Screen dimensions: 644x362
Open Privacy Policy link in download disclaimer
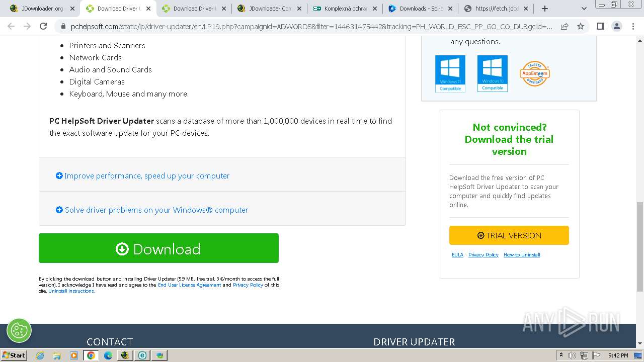point(248,285)
